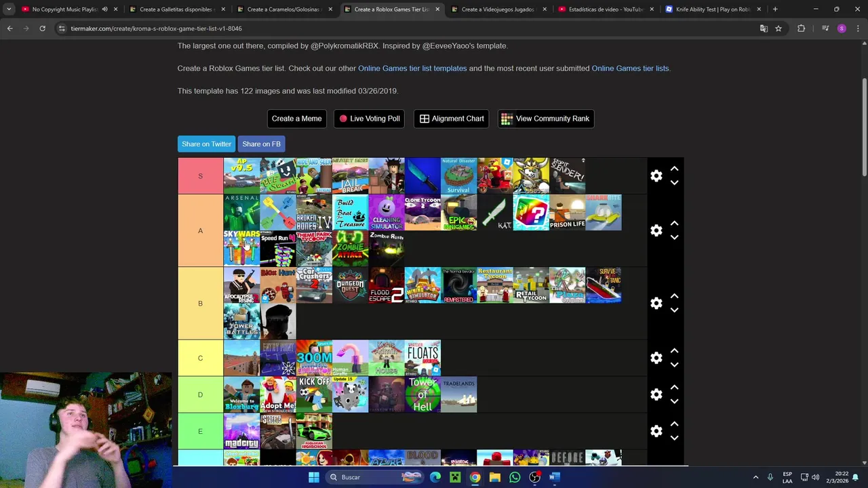Switch to Knife Ability Test Roblox tab

point(713,9)
